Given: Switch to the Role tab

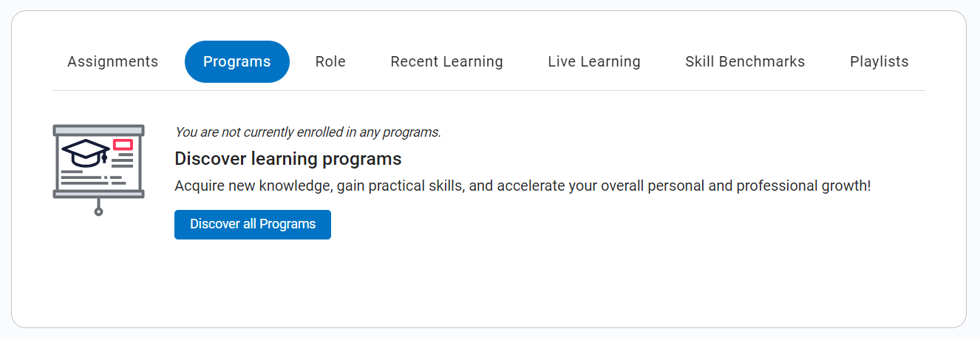Looking at the screenshot, I should coord(330,62).
